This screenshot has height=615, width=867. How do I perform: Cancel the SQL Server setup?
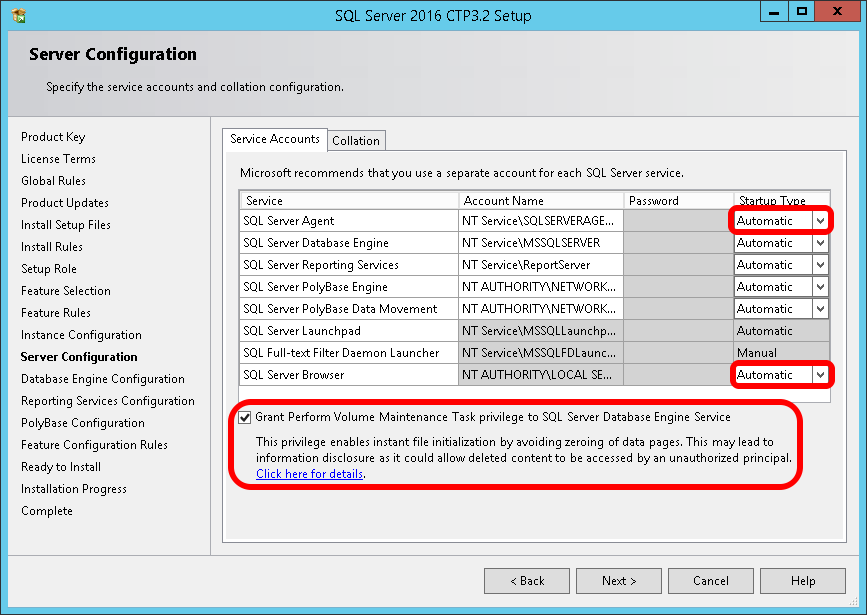point(711,581)
